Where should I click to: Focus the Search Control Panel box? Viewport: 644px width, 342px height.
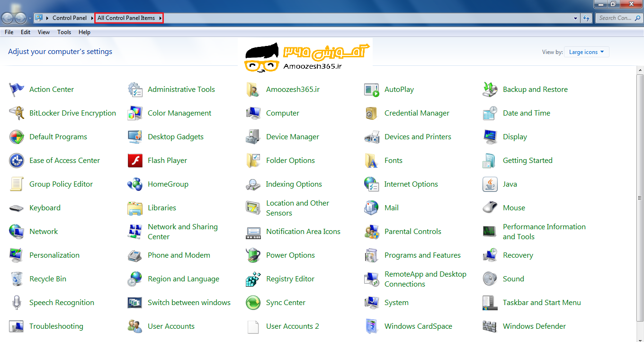point(619,18)
